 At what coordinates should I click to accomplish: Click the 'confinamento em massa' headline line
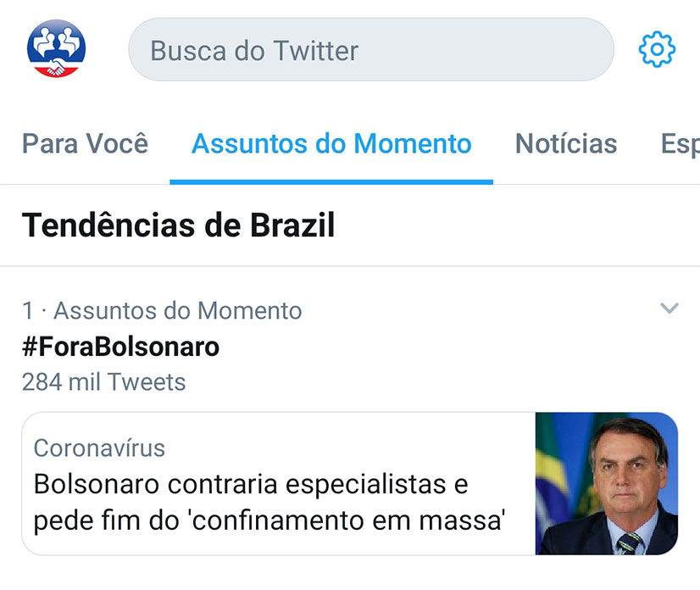tap(269, 520)
